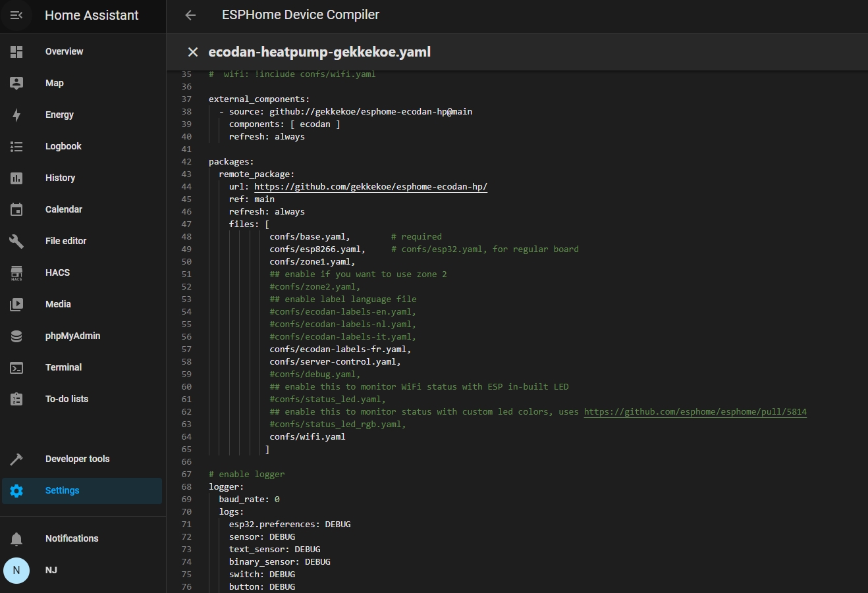
Task: Open the Map panel icon
Action: 16,83
